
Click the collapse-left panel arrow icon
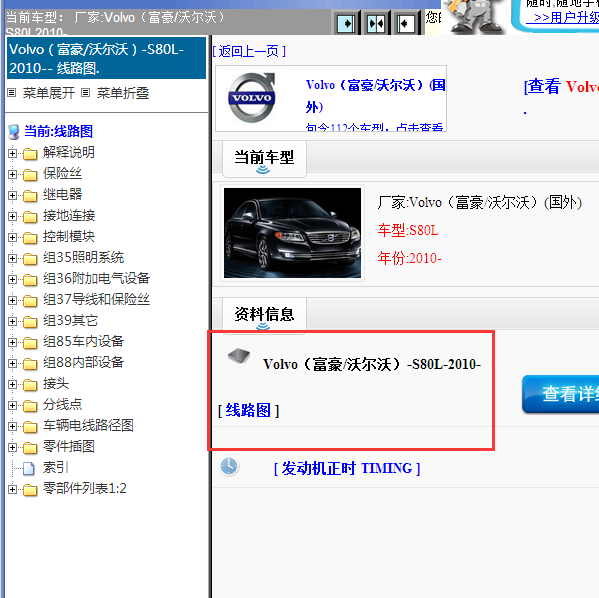(x=405, y=24)
